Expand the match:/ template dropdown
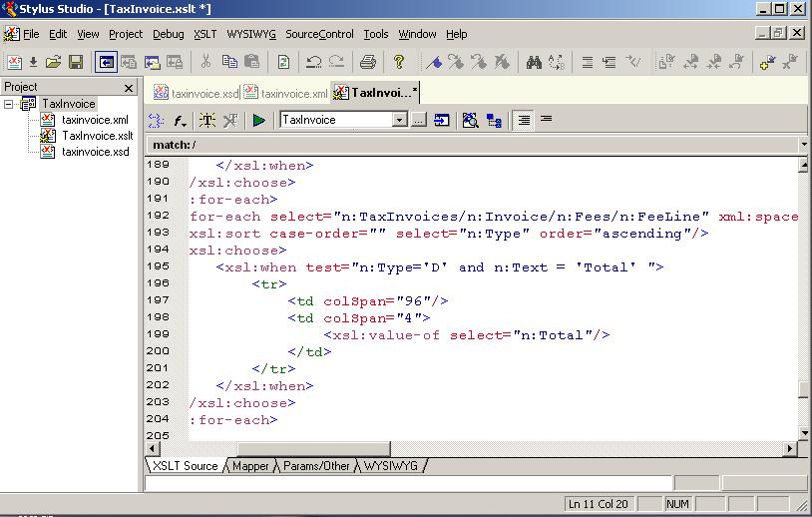 point(804,145)
